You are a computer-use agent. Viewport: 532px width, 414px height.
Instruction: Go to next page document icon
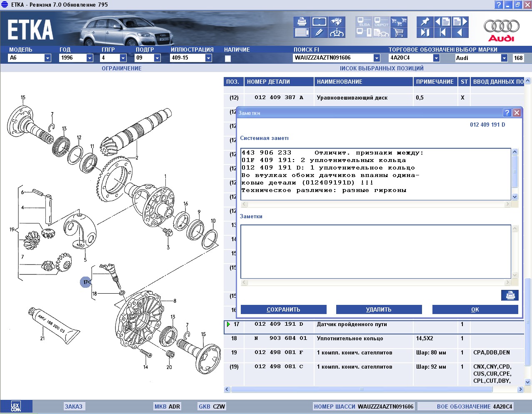pos(460,22)
